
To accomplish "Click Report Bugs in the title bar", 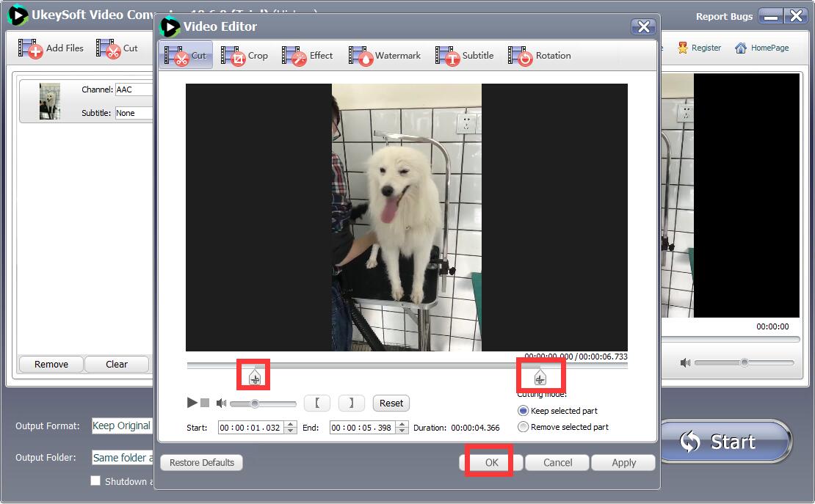I will 724,17.
